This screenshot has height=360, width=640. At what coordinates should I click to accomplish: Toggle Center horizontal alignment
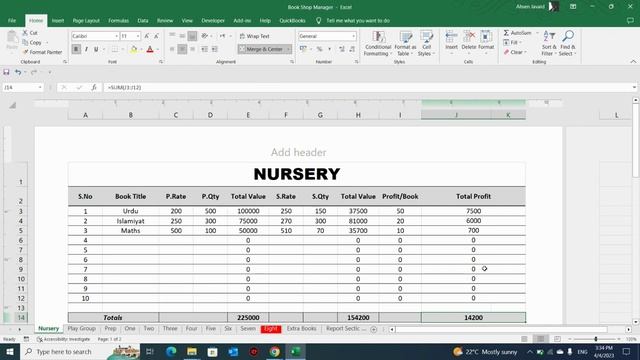tap(182, 49)
